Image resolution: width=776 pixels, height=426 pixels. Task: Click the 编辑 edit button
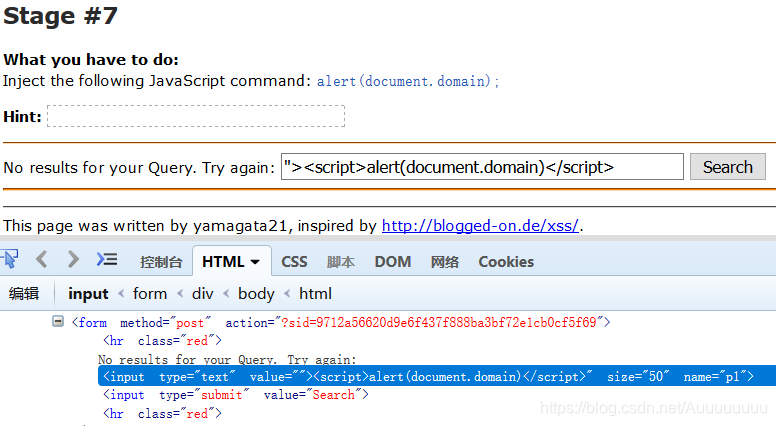coord(24,293)
